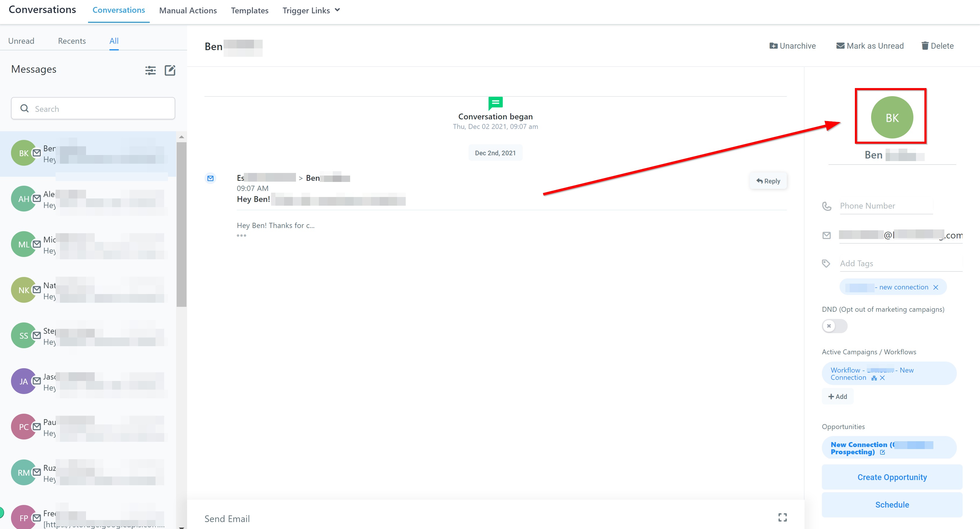Select the All conversations filter
Screen dimensions: 980x529
click(x=114, y=41)
